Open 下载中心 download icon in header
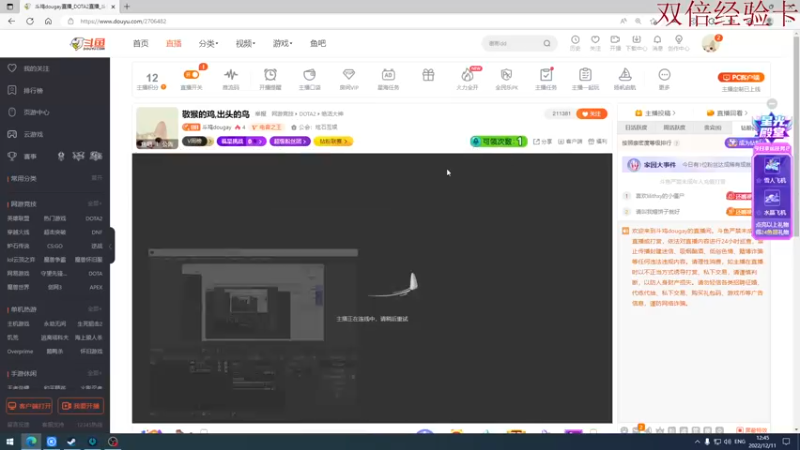Image resolution: width=800 pixels, height=450 pixels. (636, 40)
